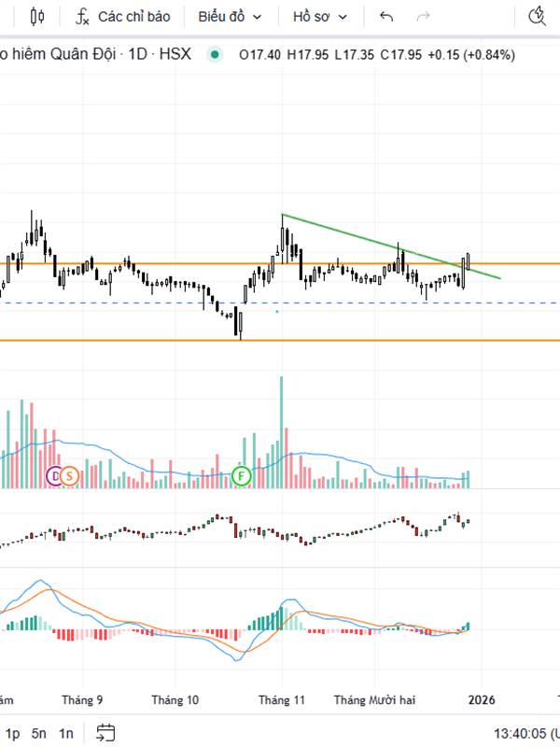
Task: Click the +0.15 (+0.84%) change value
Action: 471,55
